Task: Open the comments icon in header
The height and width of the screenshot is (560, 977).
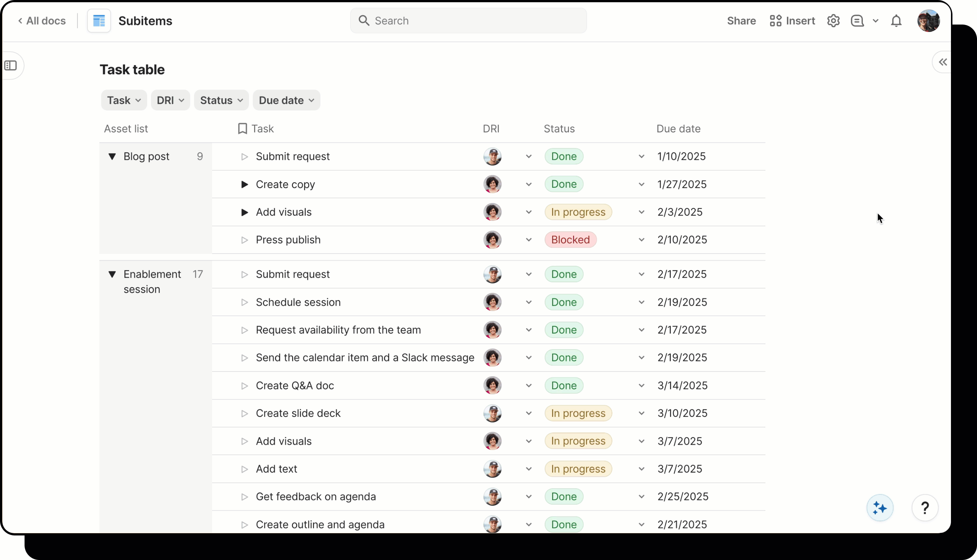Action: pyautogui.click(x=857, y=21)
